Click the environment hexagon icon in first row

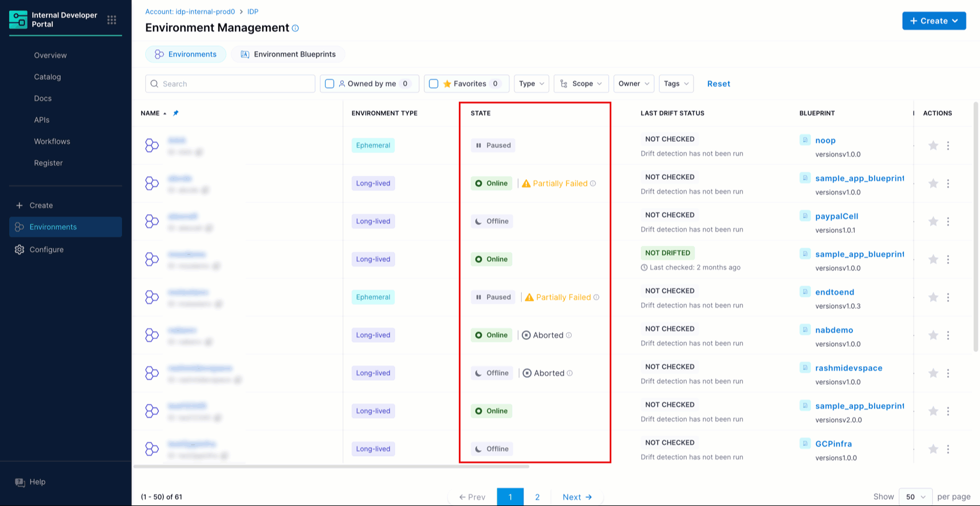tap(151, 146)
